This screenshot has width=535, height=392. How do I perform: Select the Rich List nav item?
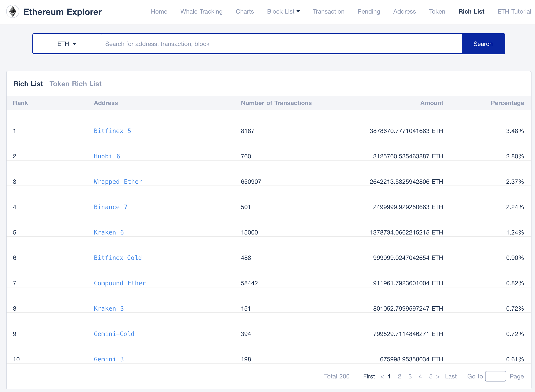pyautogui.click(x=471, y=11)
